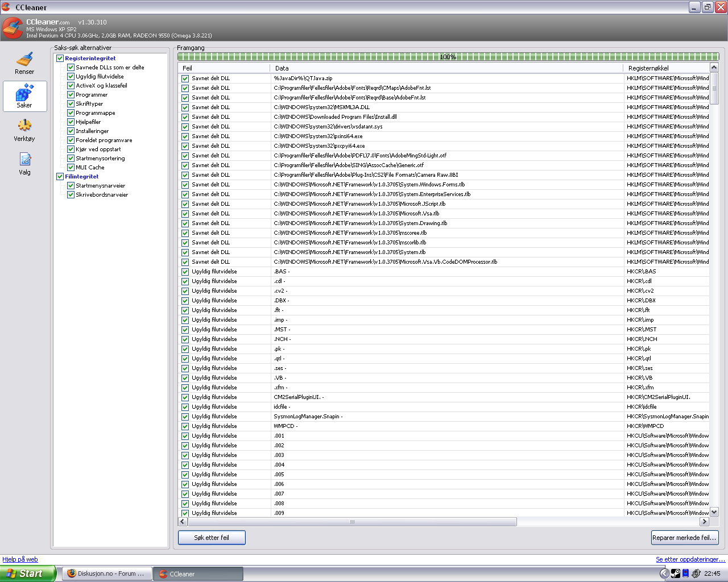Select the AdobeMingStd-Light.otf row
This screenshot has width=728, height=582.
[360, 156]
